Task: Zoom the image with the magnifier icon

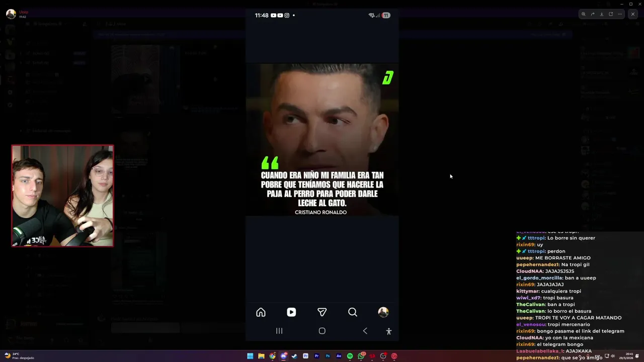Action: point(583,14)
